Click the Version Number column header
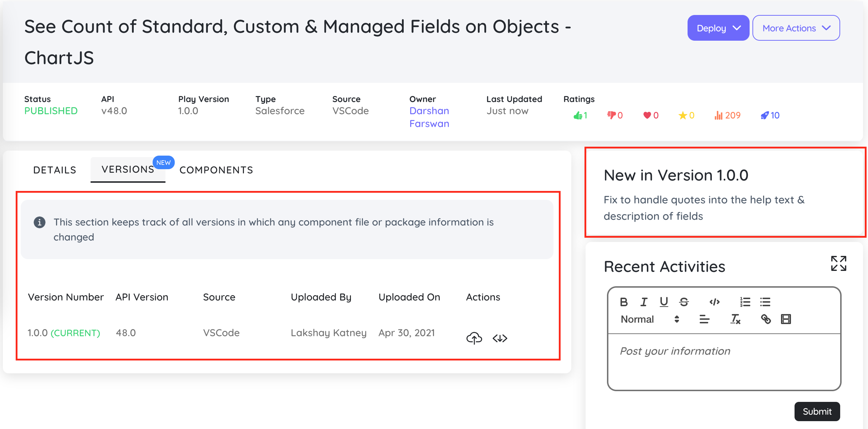Screen dimensions: 868x429 [66, 297]
